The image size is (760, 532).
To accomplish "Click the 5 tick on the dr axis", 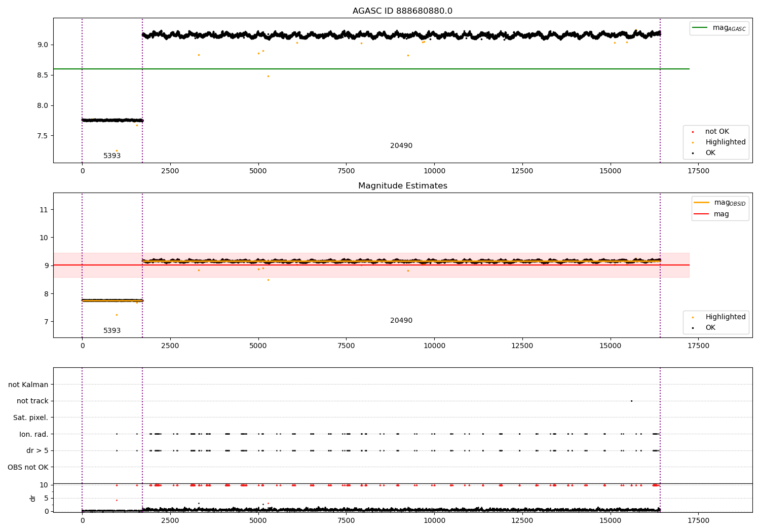I will (46, 498).
